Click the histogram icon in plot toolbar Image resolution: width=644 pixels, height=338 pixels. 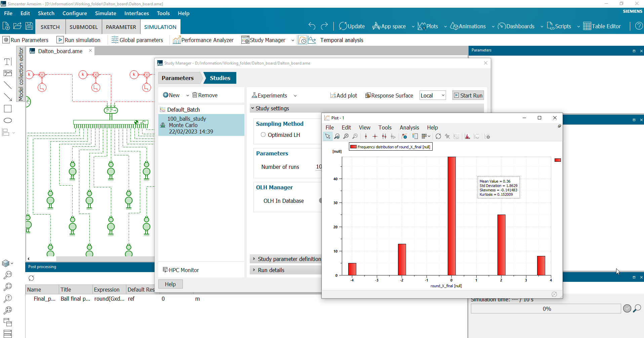pos(467,136)
